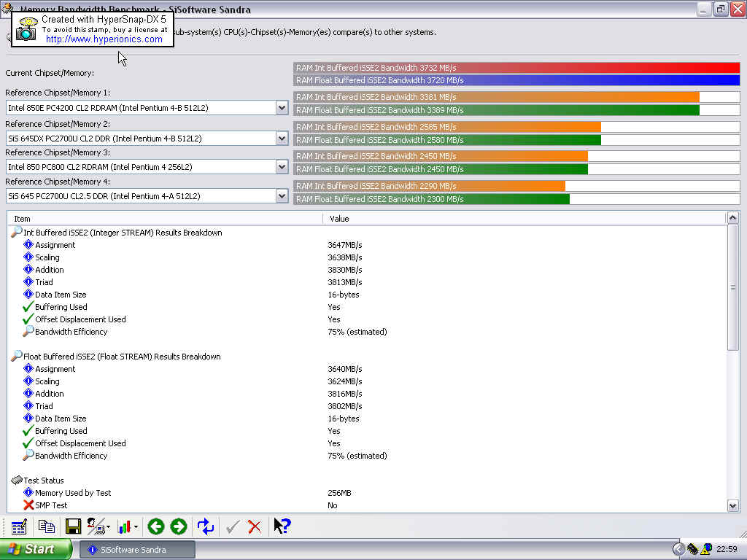
Task: Click the memory chip icon in the system tray
Action: (692, 550)
